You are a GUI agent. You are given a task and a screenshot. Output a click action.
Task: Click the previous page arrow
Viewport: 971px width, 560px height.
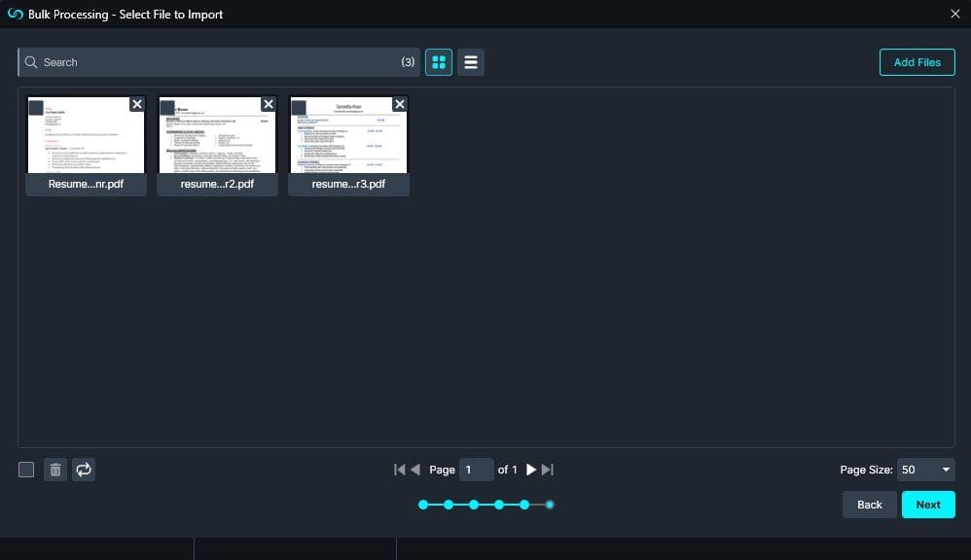tap(415, 470)
